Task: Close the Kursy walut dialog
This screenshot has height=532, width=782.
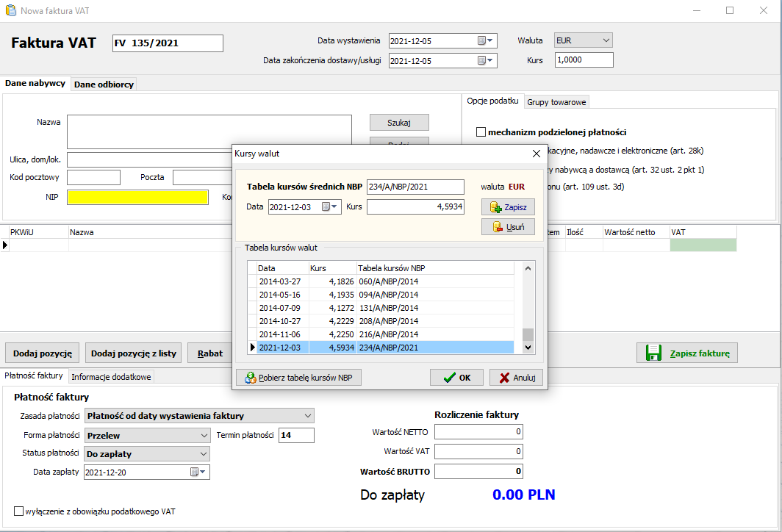Action: [x=536, y=154]
